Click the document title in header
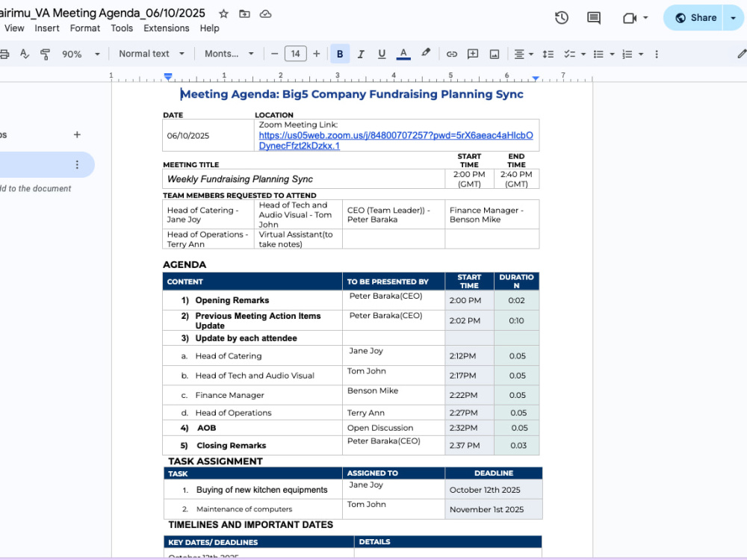747x560 pixels. pyautogui.click(x=102, y=13)
